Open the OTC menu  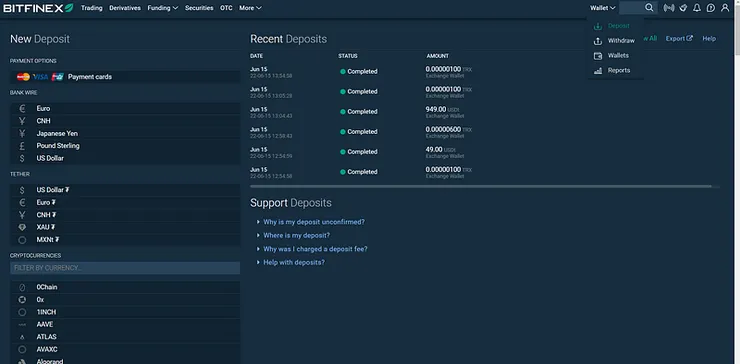pyautogui.click(x=226, y=8)
